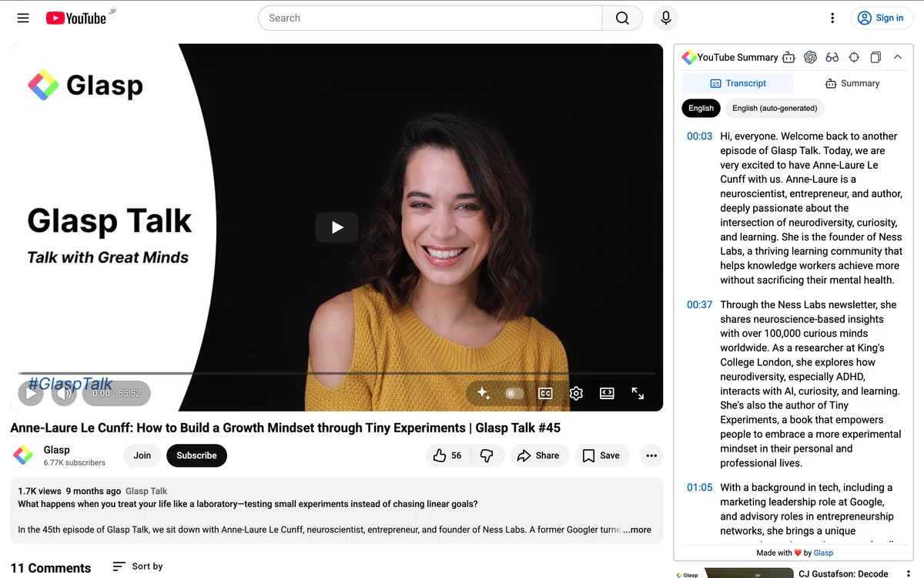Click the 0:00 / 55:52 time display

[117, 393]
